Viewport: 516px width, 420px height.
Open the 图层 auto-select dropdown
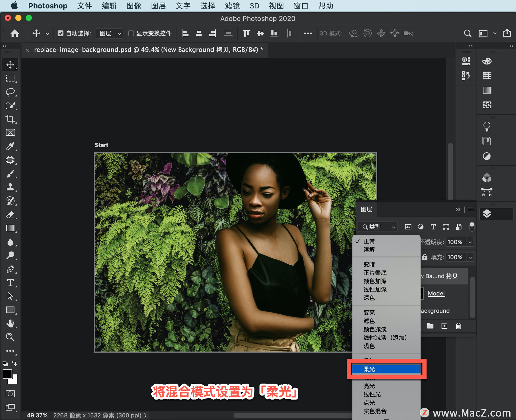[x=110, y=33]
